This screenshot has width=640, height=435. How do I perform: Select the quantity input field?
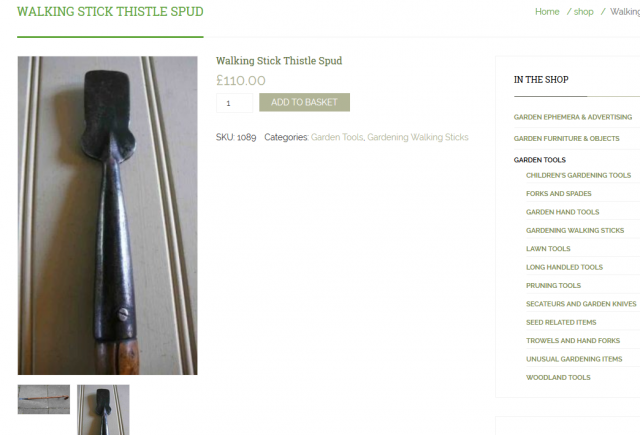pyautogui.click(x=234, y=103)
